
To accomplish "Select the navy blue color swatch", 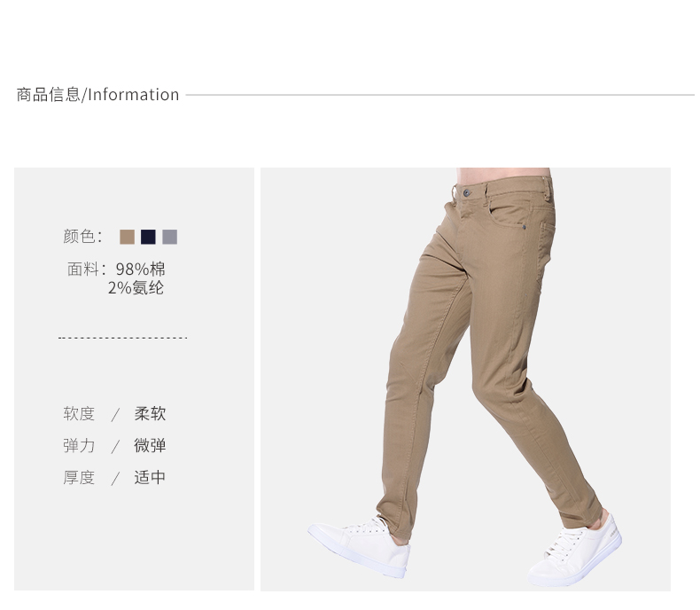I will pyautogui.click(x=148, y=237).
